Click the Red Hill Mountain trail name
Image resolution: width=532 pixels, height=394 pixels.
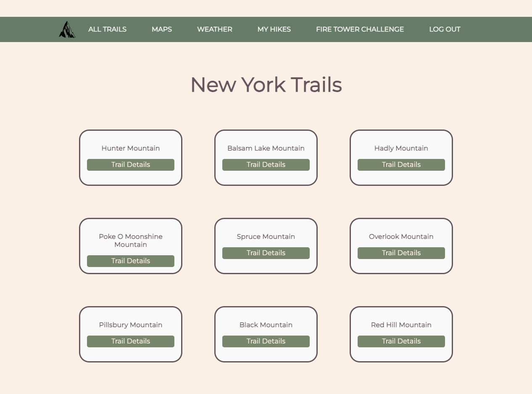[x=401, y=325]
